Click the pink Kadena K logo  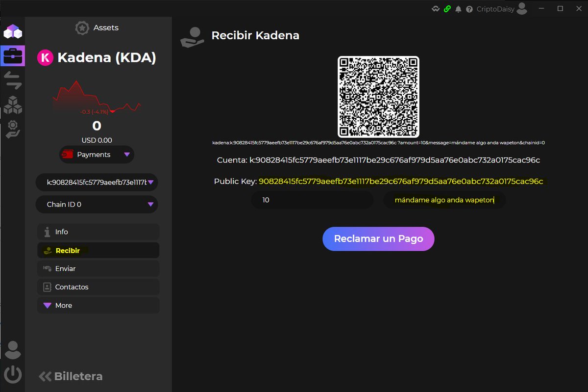click(46, 58)
